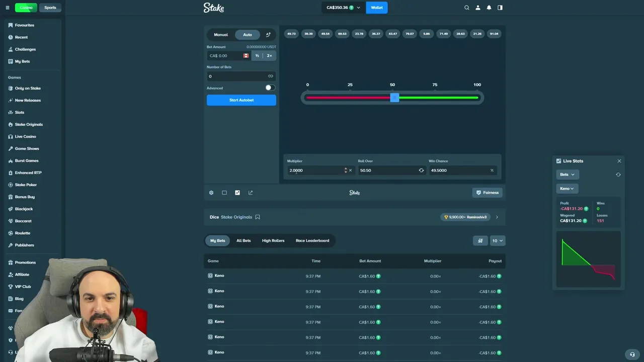Expand the Dice game info chevron
This screenshot has height=362, width=644.
(497, 217)
